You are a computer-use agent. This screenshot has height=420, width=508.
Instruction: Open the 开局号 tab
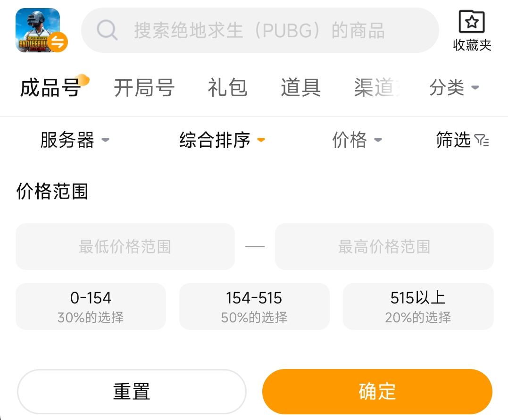coord(144,88)
